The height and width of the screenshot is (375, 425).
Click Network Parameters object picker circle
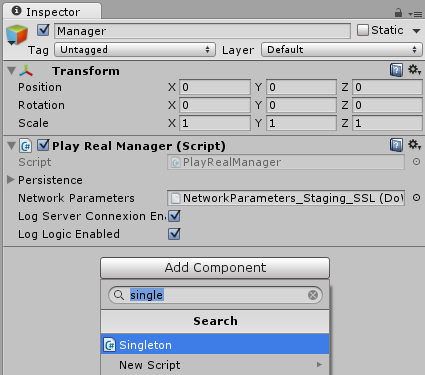[416, 198]
